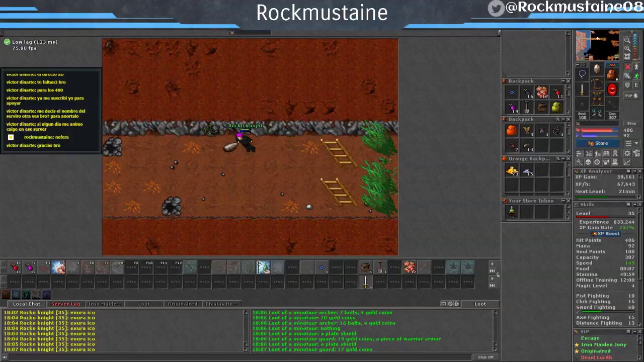Collapse Your Store Inbox panel

click(x=563, y=201)
